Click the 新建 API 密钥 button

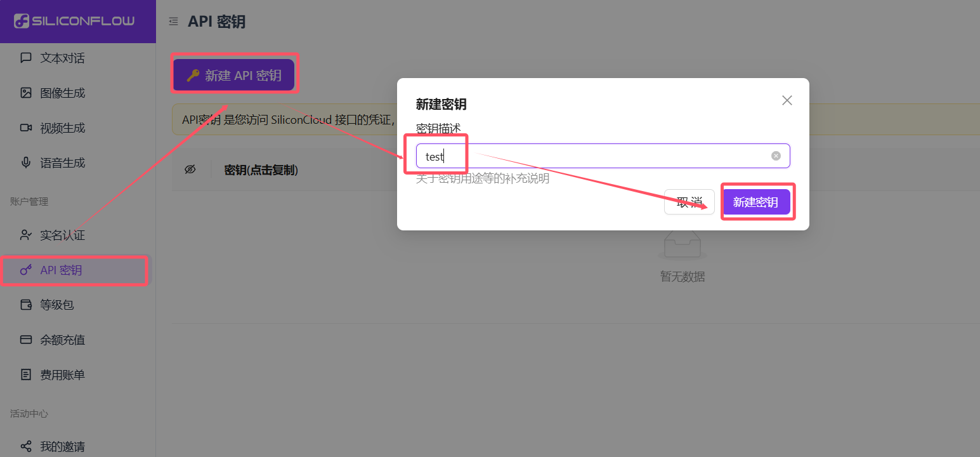point(235,74)
